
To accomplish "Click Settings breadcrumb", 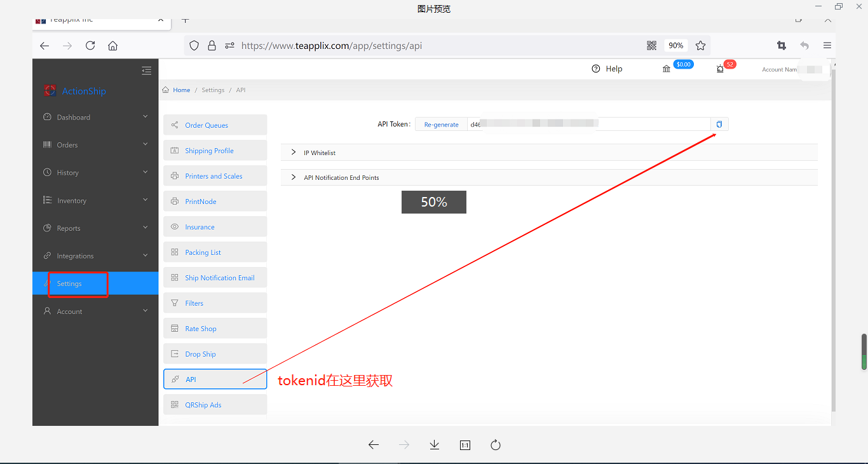I will click(213, 90).
